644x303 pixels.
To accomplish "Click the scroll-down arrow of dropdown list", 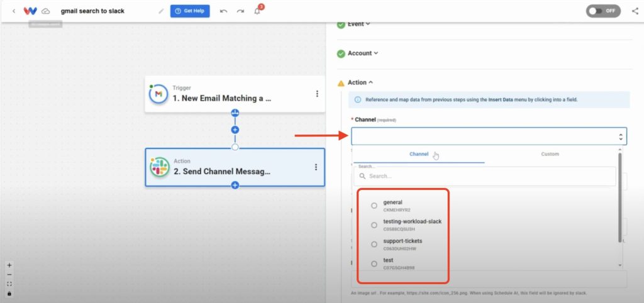I will pos(619,266).
